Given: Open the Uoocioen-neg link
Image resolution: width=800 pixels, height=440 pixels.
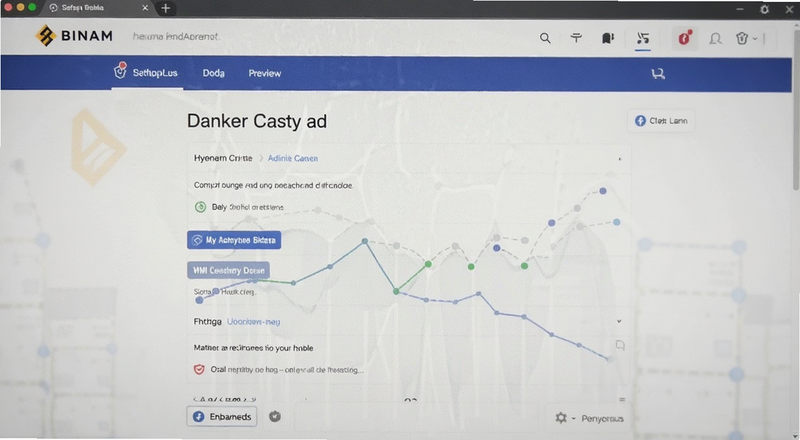Looking at the screenshot, I should pyautogui.click(x=253, y=322).
